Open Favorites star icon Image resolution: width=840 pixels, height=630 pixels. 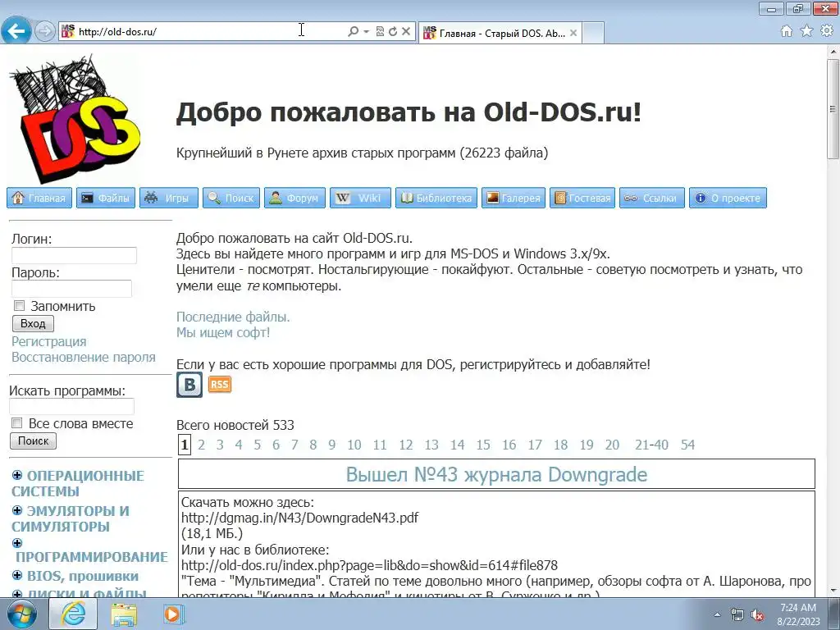pyautogui.click(x=806, y=31)
